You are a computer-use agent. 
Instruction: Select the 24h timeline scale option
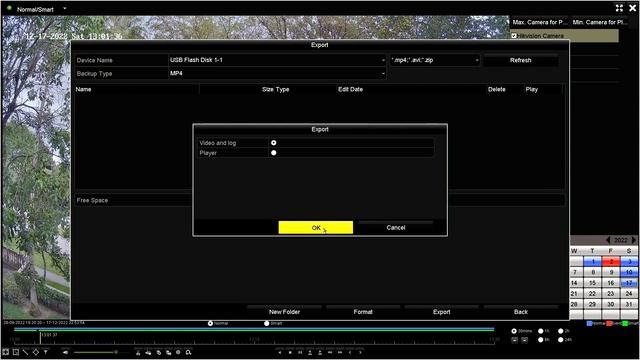tap(561, 340)
